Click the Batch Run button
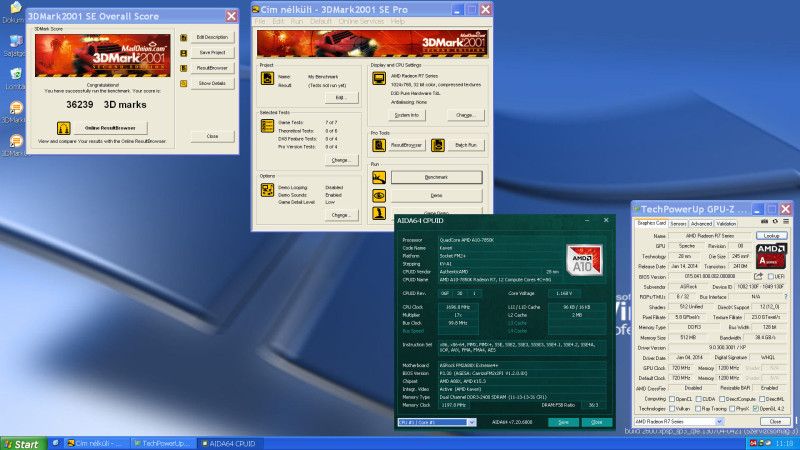Image resolution: width=800 pixels, height=450 pixels. [x=466, y=145]
